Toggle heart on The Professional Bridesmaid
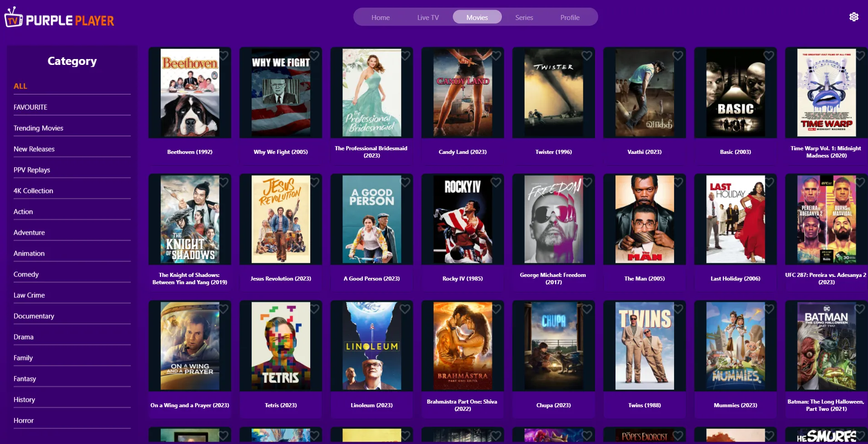This screenshot has width=868, height=444. click(405, 55)
